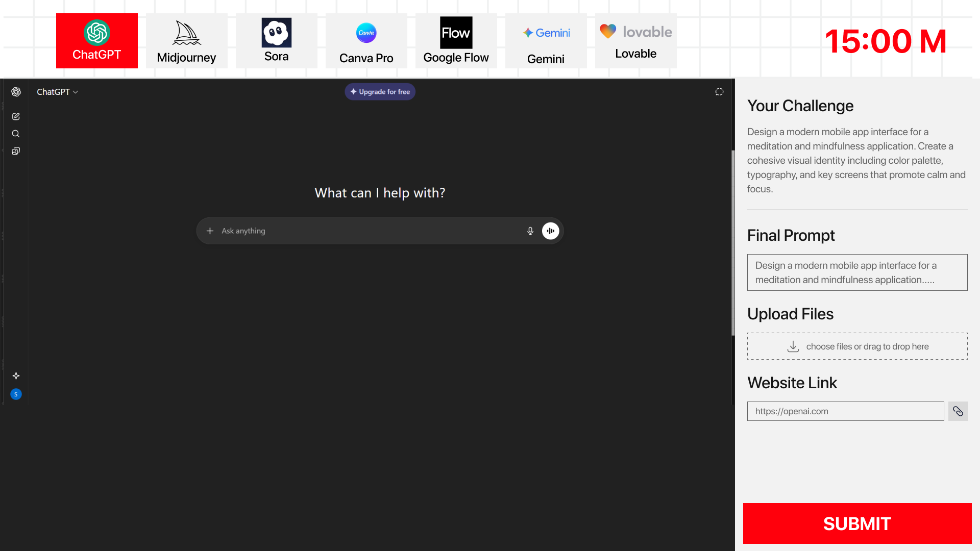Click the 15:00 M timer display
The image size is (980, 551).
click(x=886, y=41)
